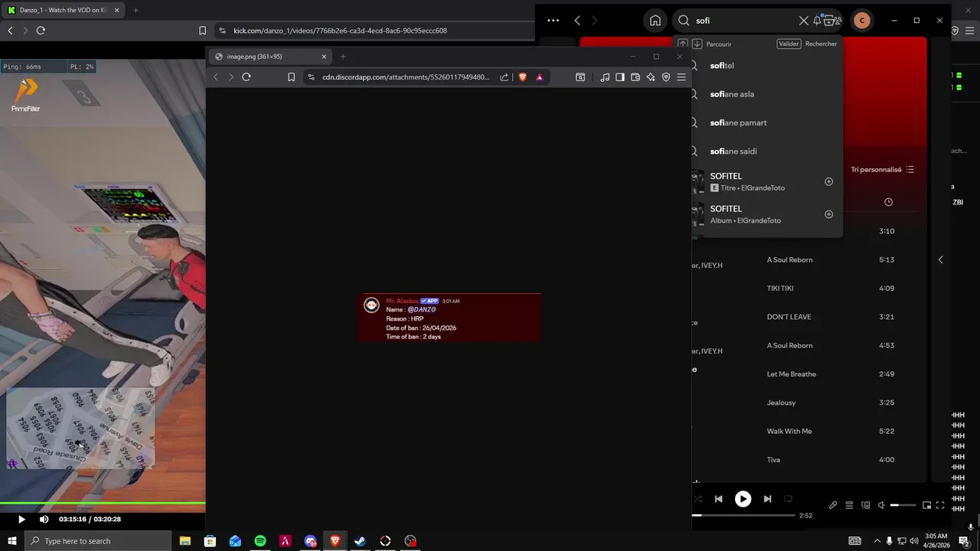Show hidden system tray icons
The image size is (980, 551).
tap(877, 541)
